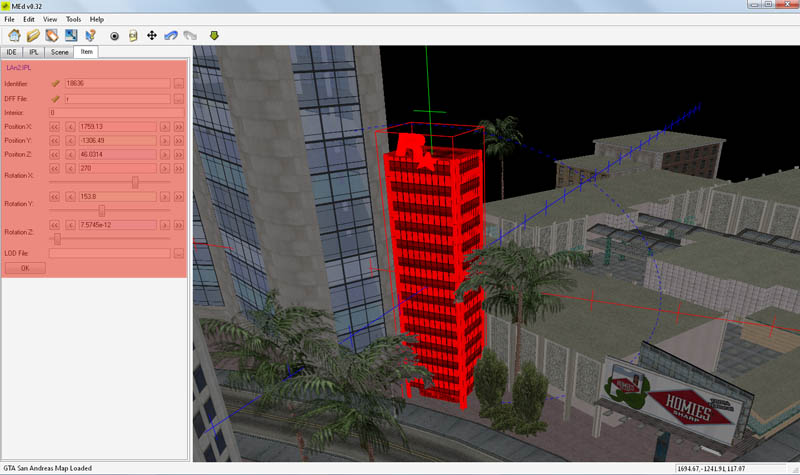Click the barrel-shaped toolbar icon

point(132,35)
